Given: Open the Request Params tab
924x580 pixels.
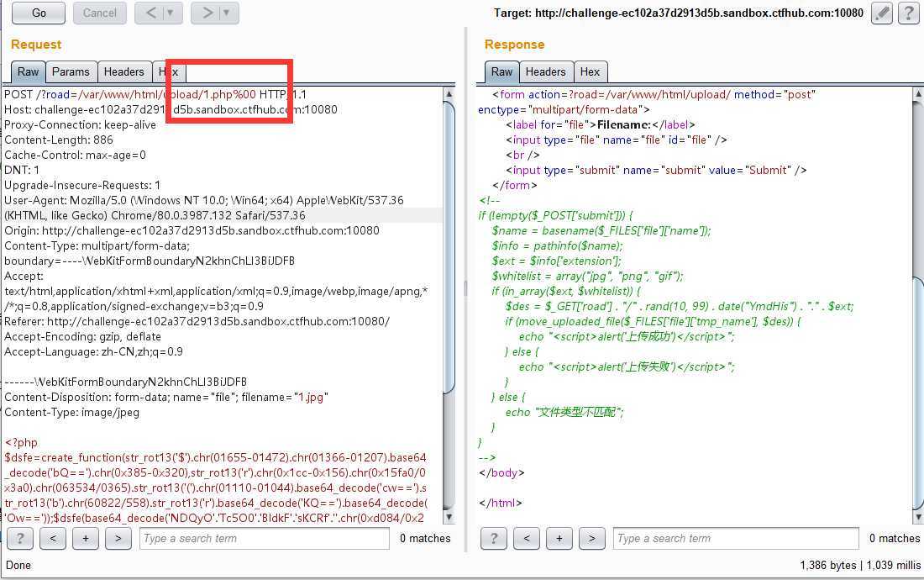Looking at the screenshot, I should pos(71,72).
